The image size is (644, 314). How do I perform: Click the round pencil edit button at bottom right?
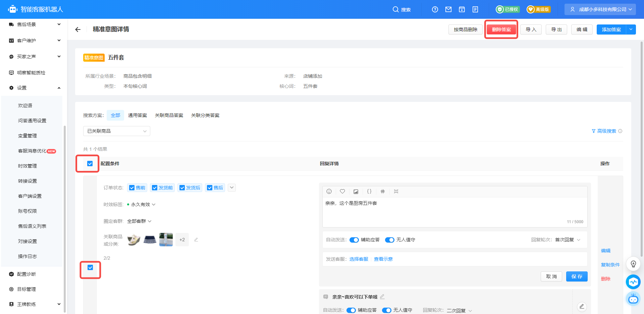coord(582,306)
